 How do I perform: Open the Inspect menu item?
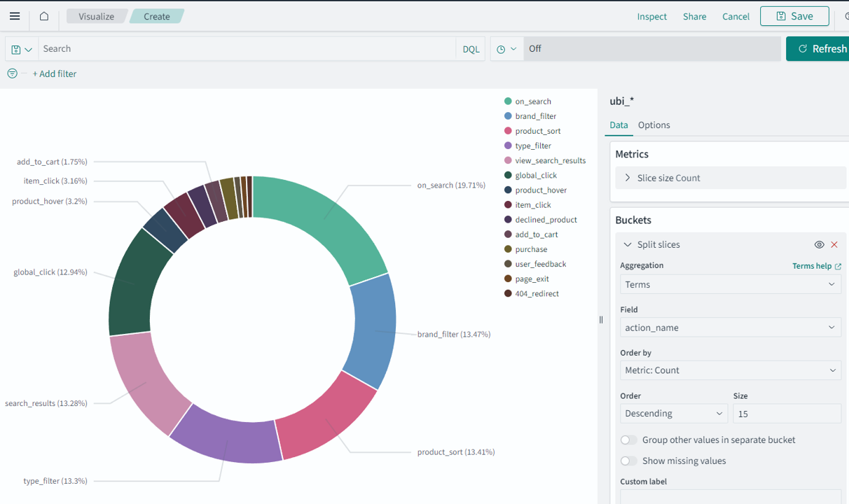point(651,16)
